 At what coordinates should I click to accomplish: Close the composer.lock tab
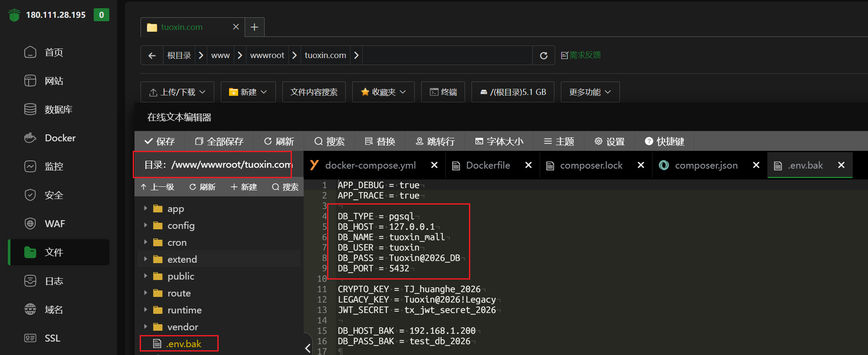click(641, 165)
